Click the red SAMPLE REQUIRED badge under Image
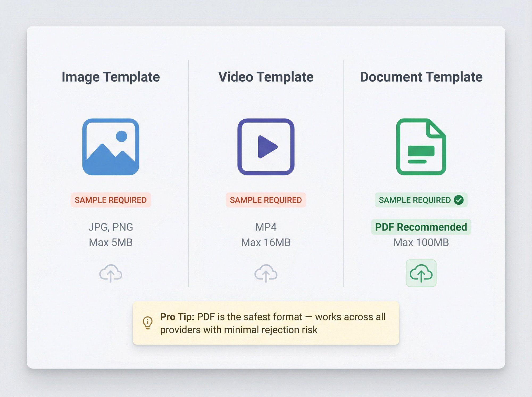This screenshot has width=532, height=397. (x=111, y=200)
